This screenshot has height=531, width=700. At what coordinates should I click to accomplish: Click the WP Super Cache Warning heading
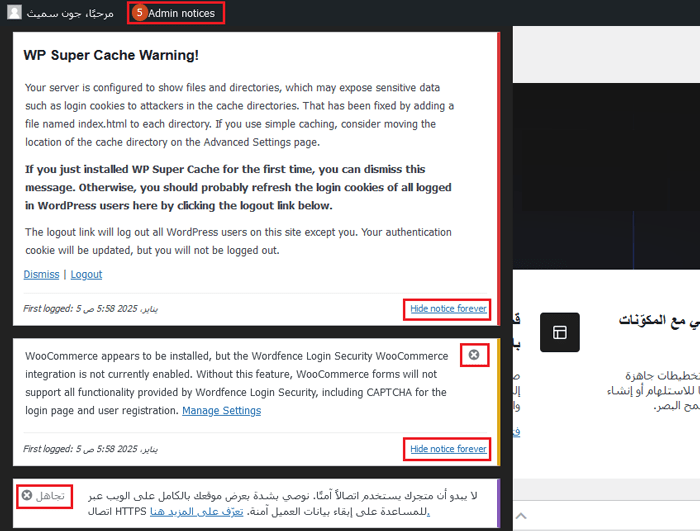coord(111,56)
